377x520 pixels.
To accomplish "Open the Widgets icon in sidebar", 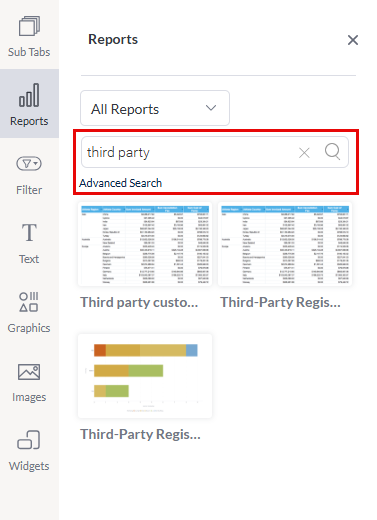I will (x=29, y=440).
